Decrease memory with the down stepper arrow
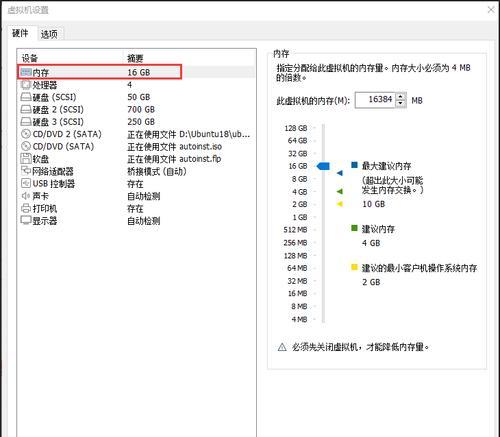This screenshot has height=437, width=500. click(401, 103)
